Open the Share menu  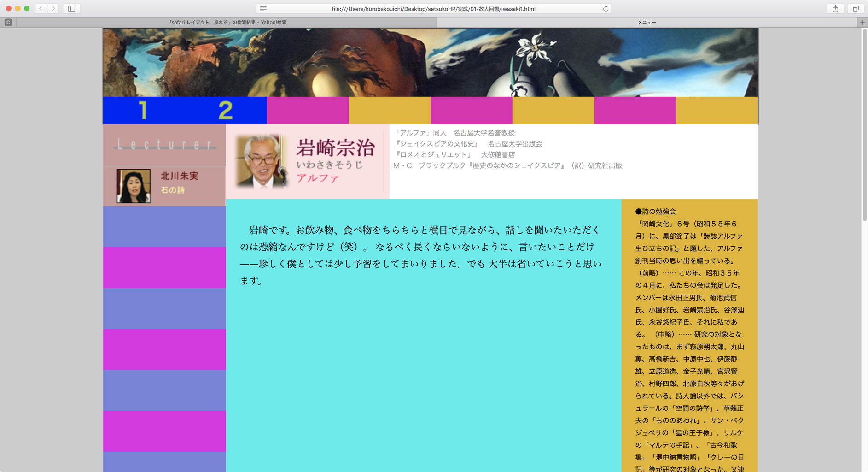[x=835, y=8]
